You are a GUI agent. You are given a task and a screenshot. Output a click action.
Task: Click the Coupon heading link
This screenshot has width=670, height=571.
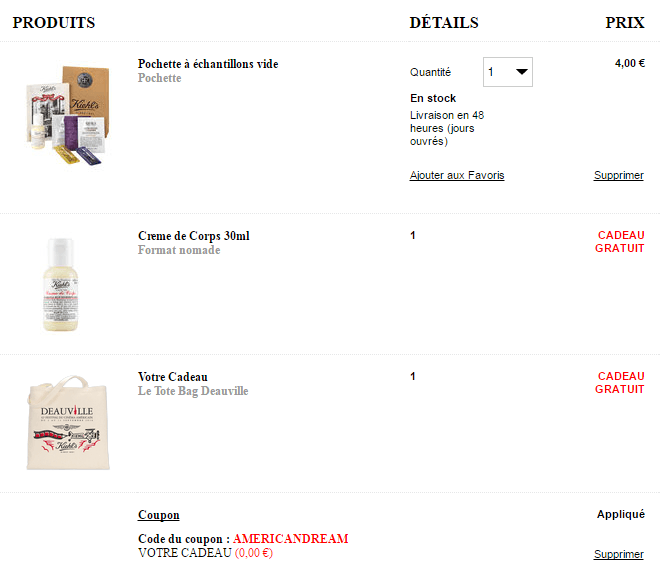coord(159,515)
